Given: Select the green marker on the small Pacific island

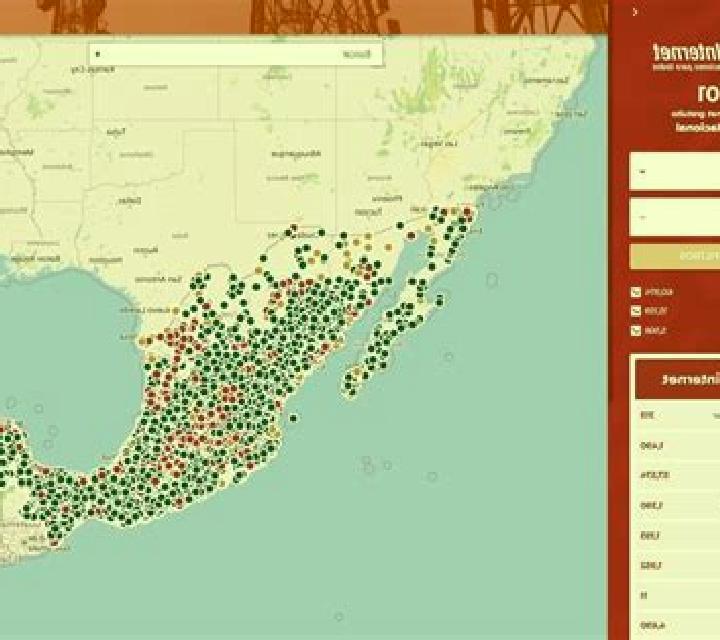Looking at the screenshot, I should 440,300.
